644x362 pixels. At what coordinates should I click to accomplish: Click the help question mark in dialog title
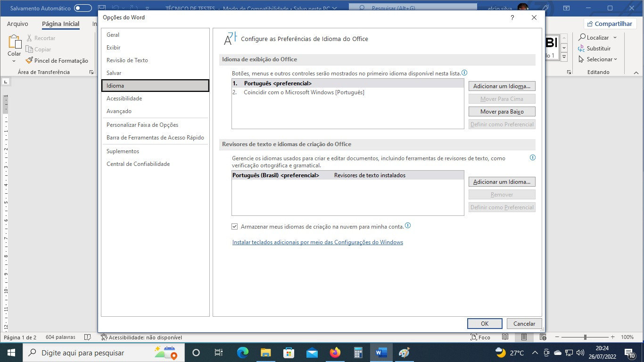point(512,17)
